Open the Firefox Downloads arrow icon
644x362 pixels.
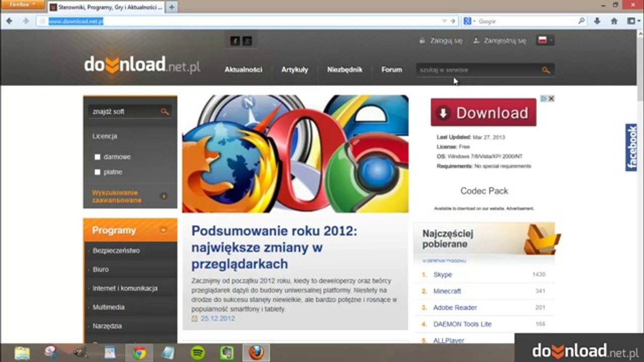coord(597,21)
